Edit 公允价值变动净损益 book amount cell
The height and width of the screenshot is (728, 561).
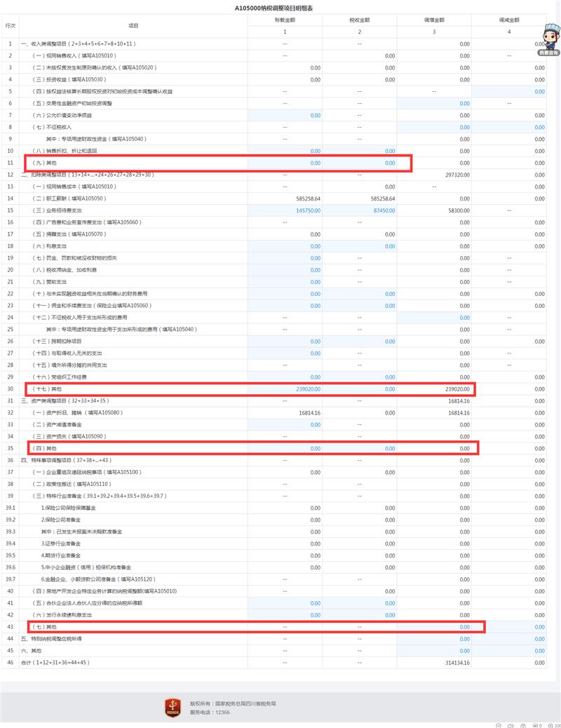(x=285, y=115)
